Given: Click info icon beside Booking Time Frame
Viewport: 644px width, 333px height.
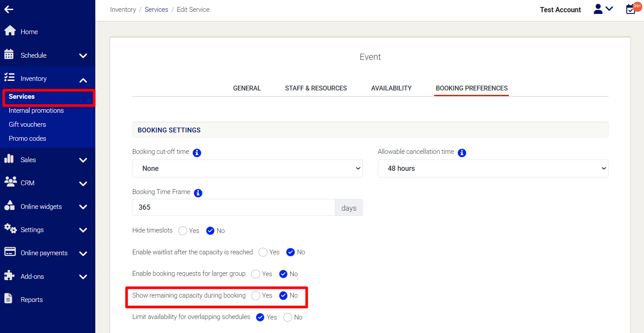Looking at the screenshot, I should click(x=198, y=193).
